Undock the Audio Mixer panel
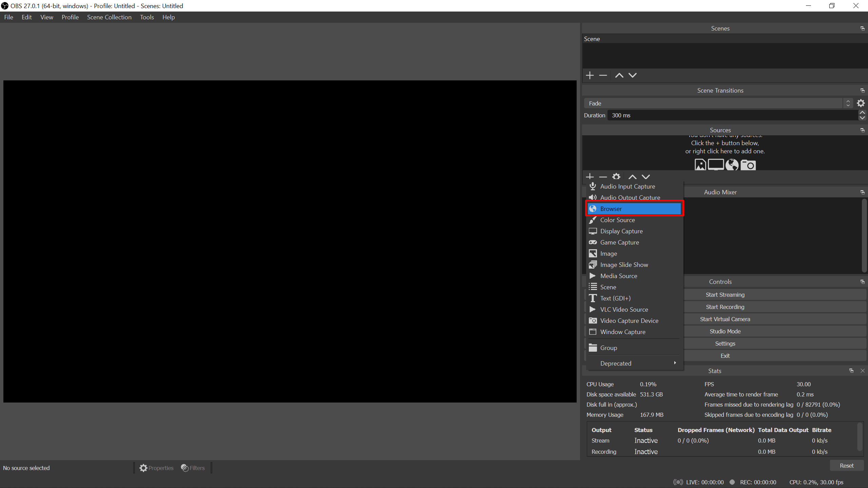 [x=863, y=192]
